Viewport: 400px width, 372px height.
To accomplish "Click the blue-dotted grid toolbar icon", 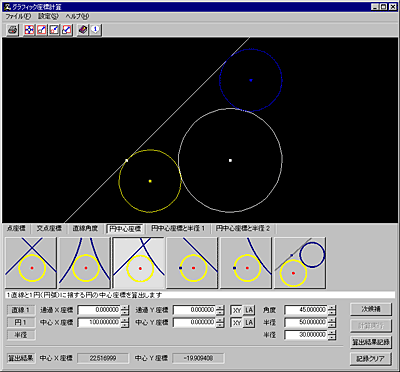I will tap(29, 30).
